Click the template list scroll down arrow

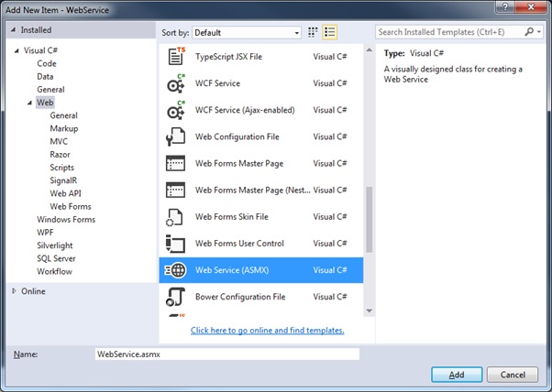click(x=369, y=310)
